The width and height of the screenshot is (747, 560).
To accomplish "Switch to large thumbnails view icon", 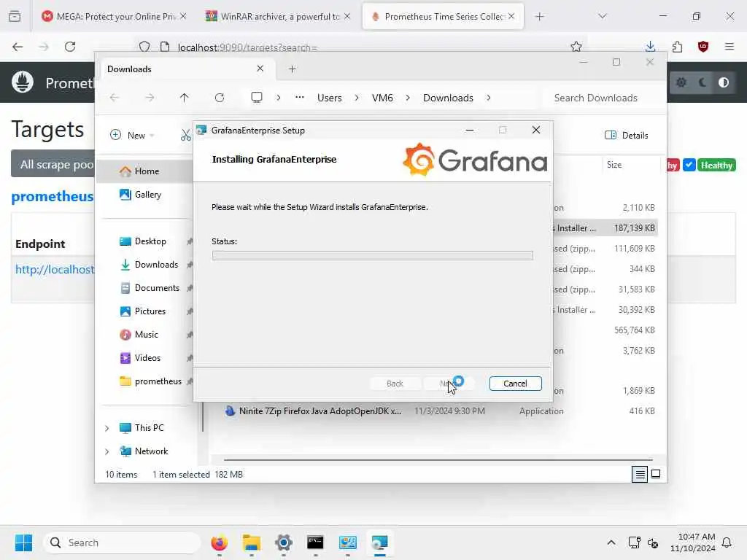I will (656, 474).
